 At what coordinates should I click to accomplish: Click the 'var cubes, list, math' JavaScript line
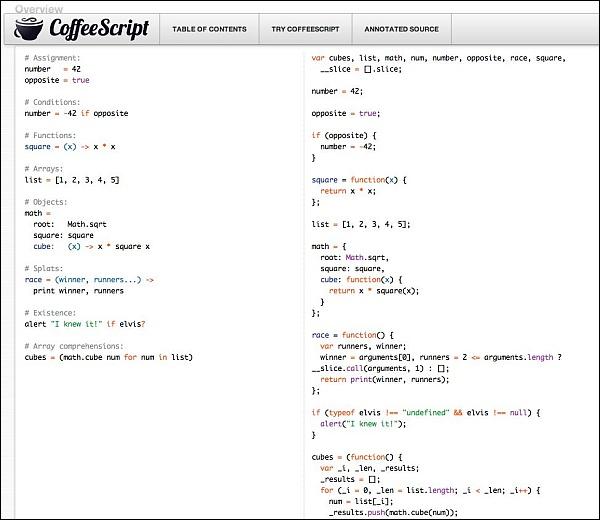[439, 58]
